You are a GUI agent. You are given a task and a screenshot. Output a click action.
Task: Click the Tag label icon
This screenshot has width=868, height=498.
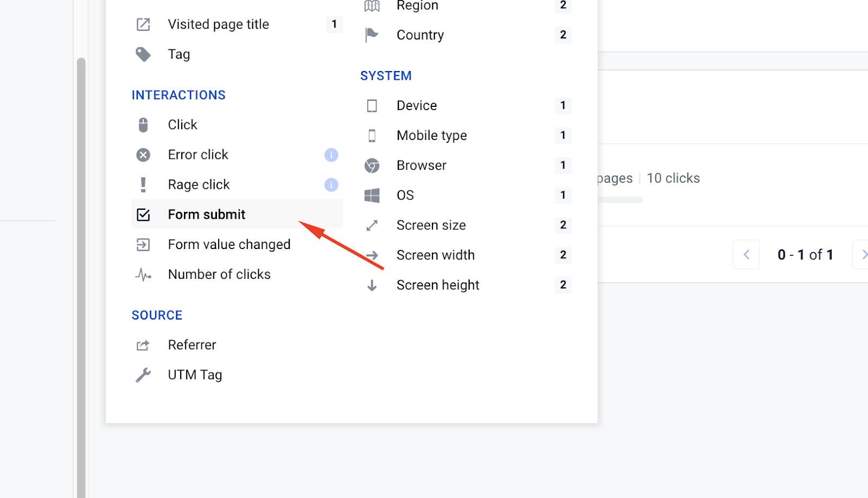tap(143, 54)
